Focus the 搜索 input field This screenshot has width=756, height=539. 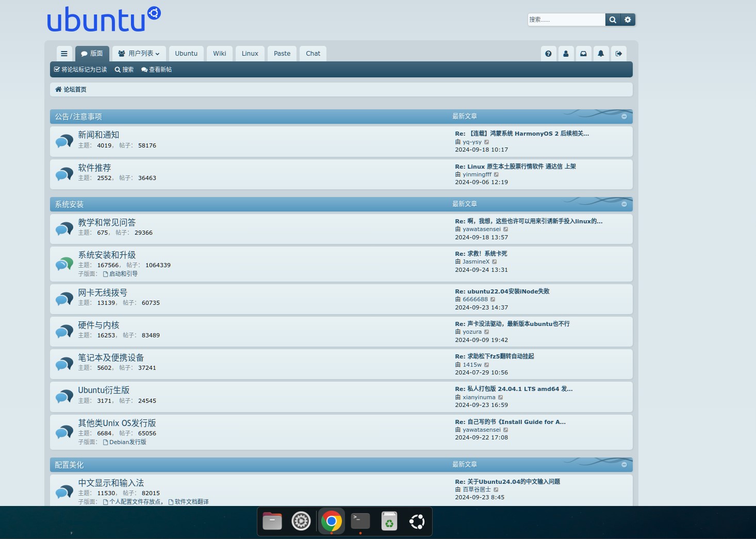[566, 20]
